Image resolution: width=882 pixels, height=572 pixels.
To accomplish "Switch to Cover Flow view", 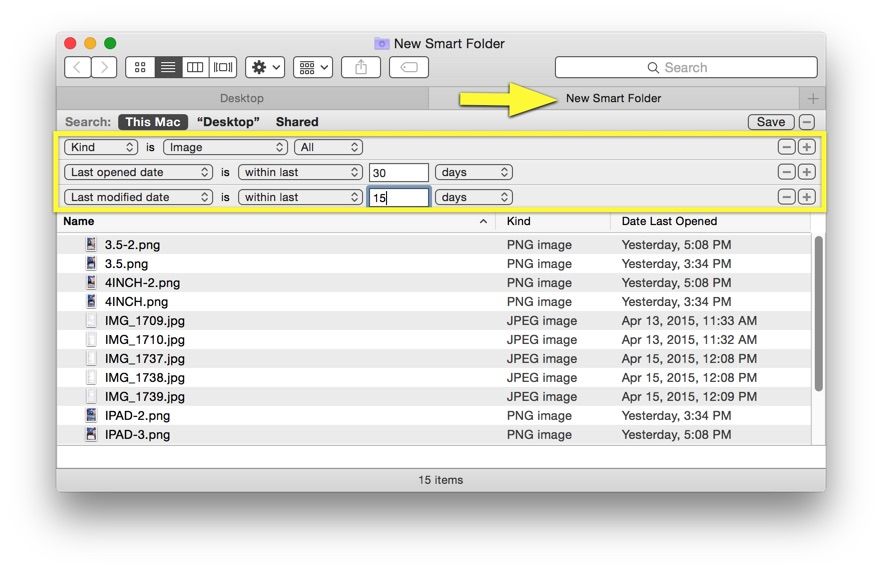I will [223, 68].
